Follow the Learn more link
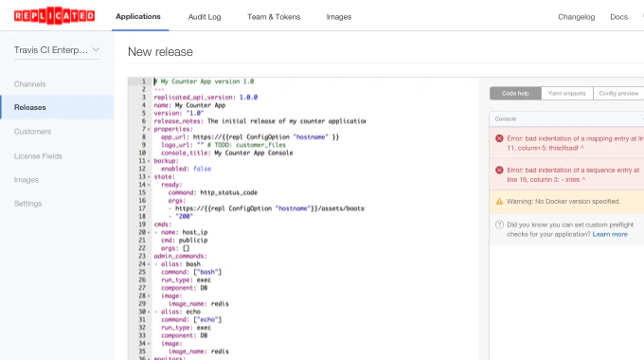The image size is (644, 360). (x=610, y=234)
